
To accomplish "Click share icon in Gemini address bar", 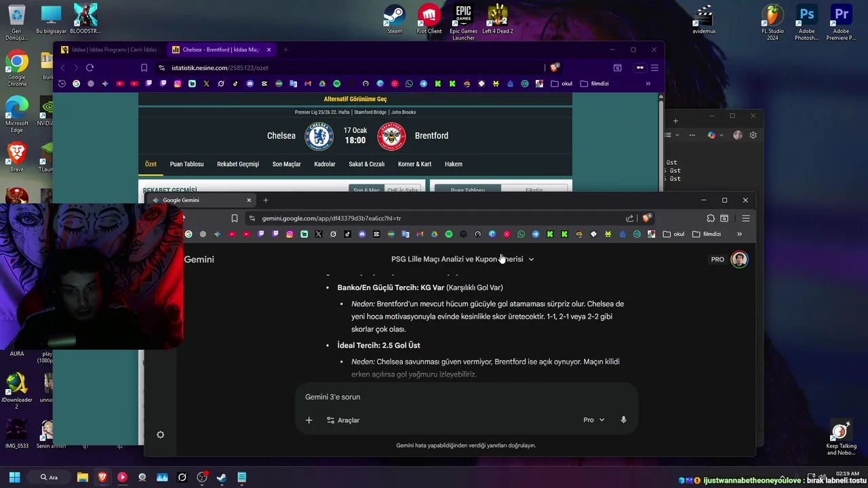I will tap(629, 218).
